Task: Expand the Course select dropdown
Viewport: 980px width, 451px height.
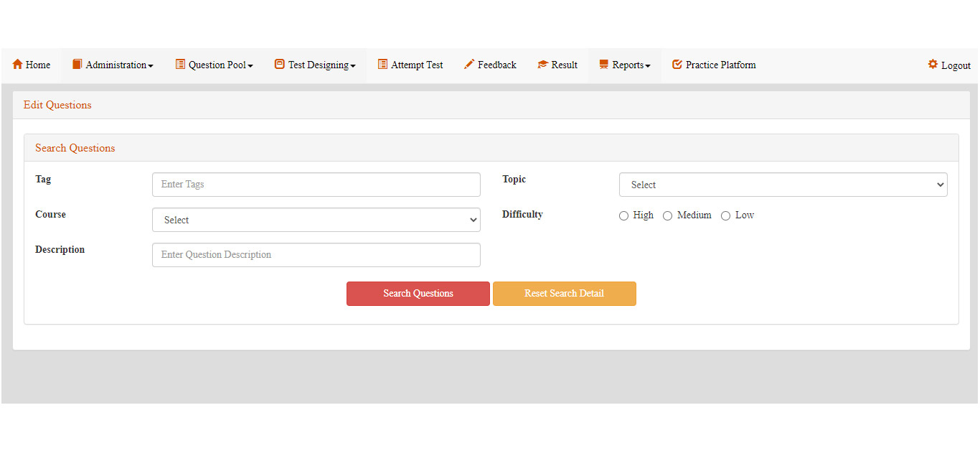Action: [316, 220]
